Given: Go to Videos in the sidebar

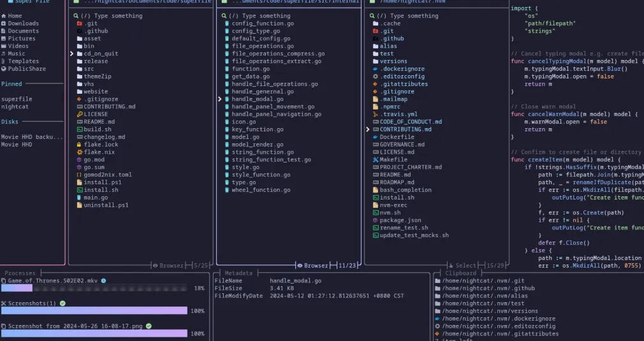Looking at the screenshot, I should [18, 46].
